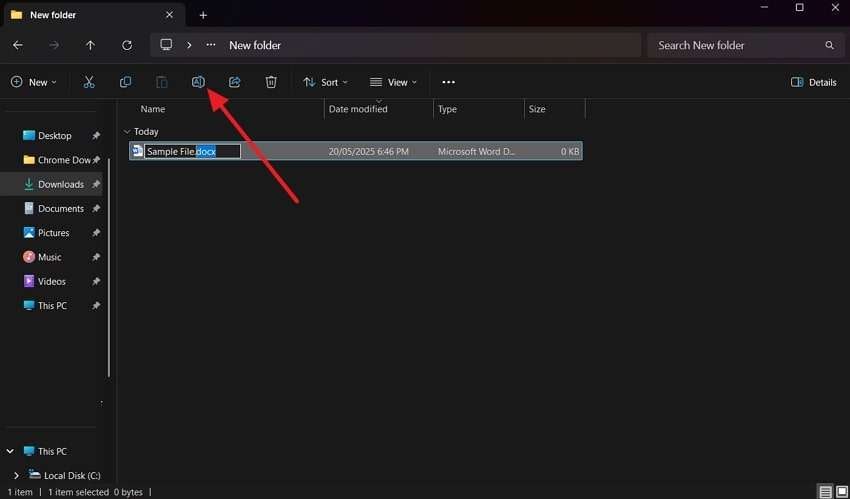850x499 pixels.
Task: Click the pin next to Music
Action: click(96, 257)
